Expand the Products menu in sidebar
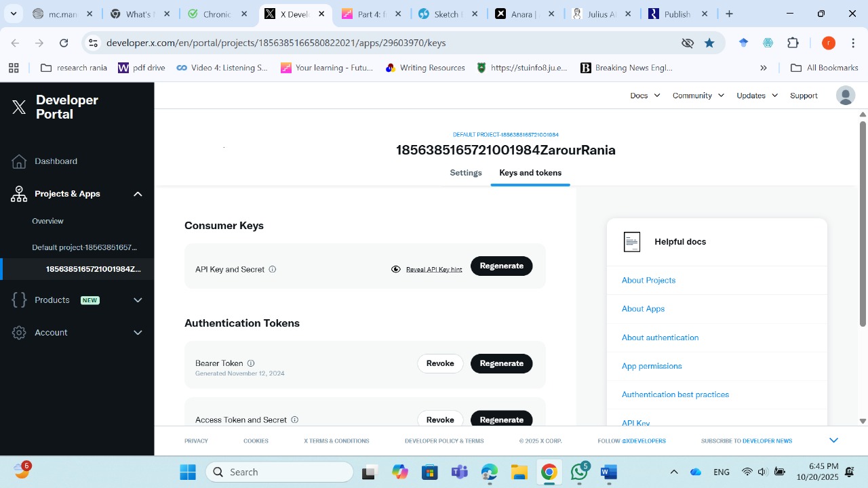Screen dimensions: 868x488 pyautogui.click(x=138, y=300)
